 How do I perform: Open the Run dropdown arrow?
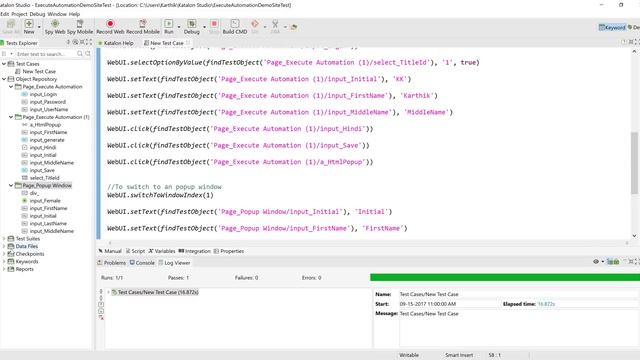tap(179, 27)
